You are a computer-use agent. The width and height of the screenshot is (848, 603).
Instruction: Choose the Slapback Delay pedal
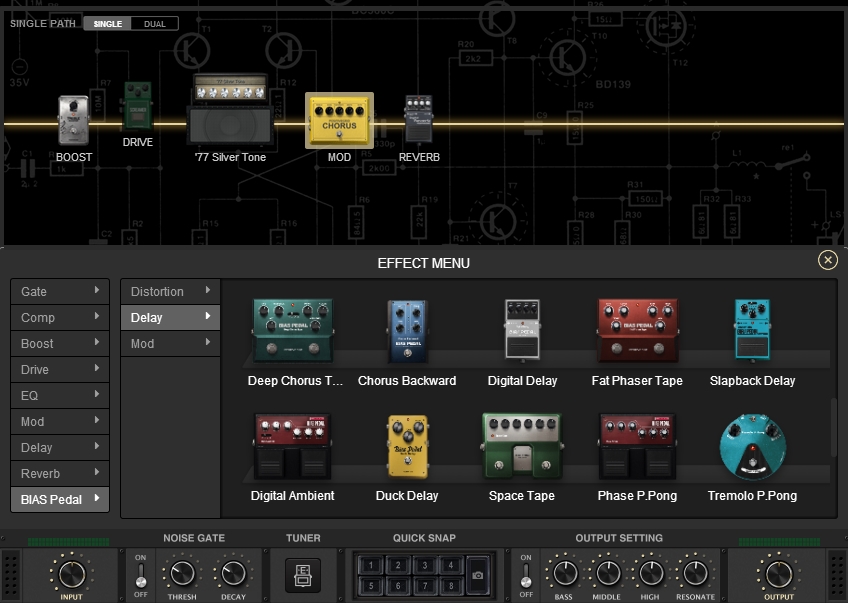(752, 332)
